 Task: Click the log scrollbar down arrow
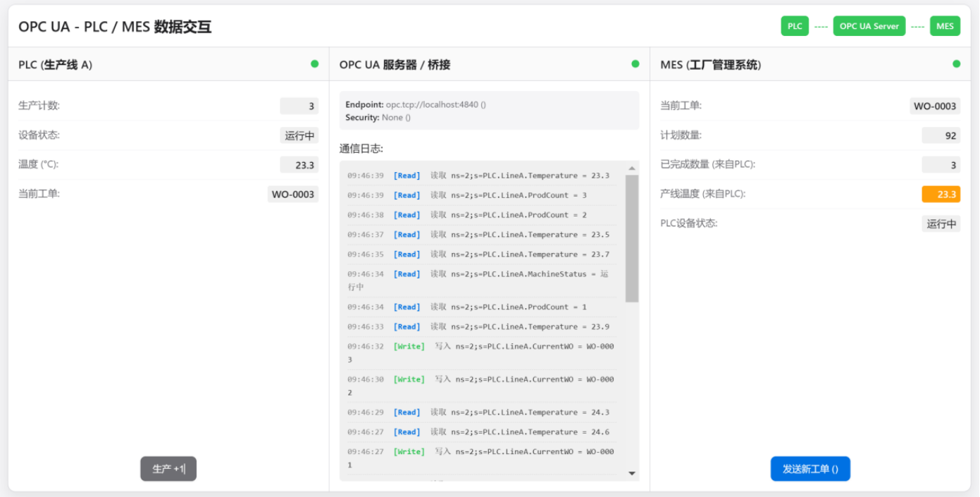point(632,474)
